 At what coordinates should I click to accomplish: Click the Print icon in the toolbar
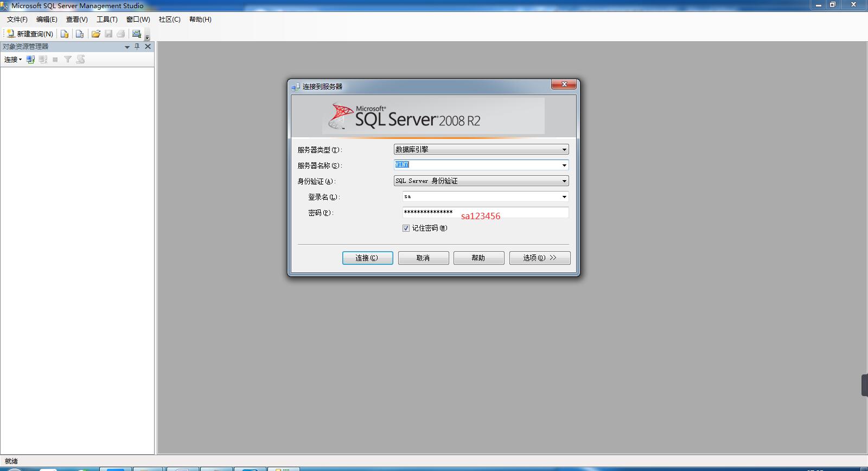(x=121, y=34)
